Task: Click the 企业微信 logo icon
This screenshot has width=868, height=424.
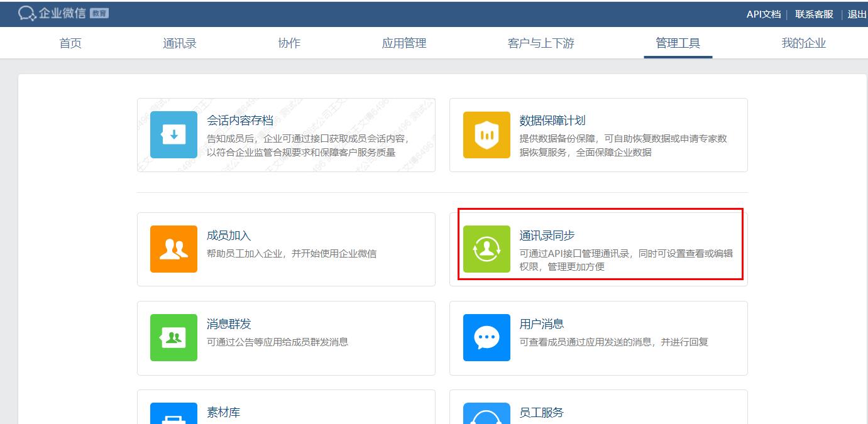Action: [x=27, y=13]
